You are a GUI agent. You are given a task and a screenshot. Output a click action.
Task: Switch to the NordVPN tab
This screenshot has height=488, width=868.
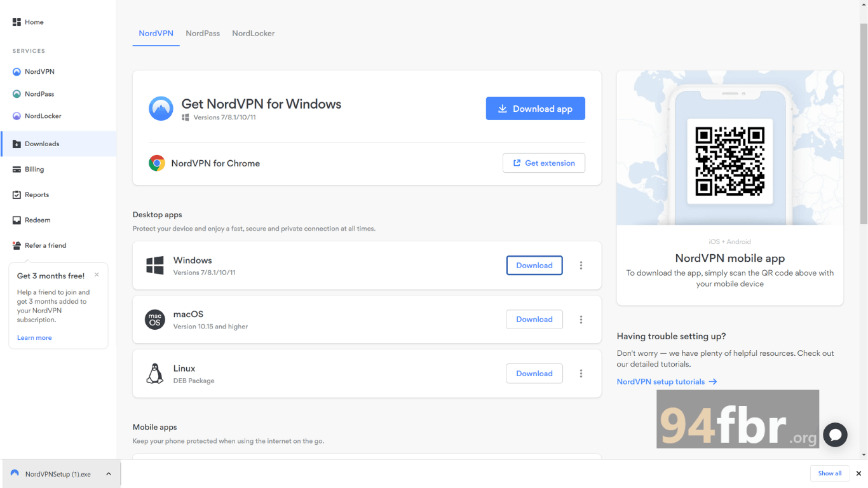point(156,33)
